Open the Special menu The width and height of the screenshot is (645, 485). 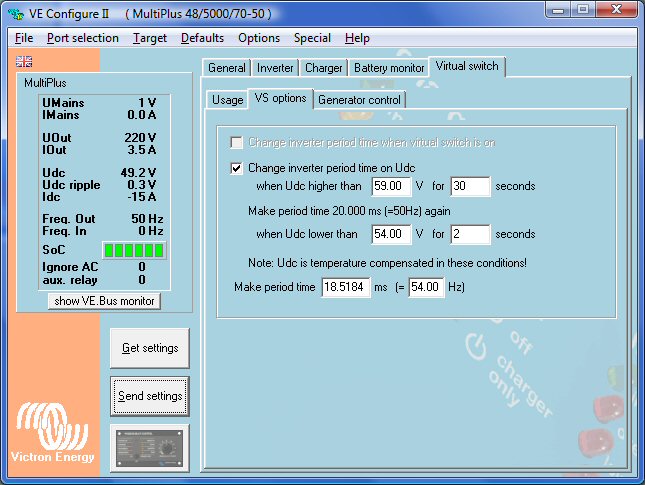[312, 38]
